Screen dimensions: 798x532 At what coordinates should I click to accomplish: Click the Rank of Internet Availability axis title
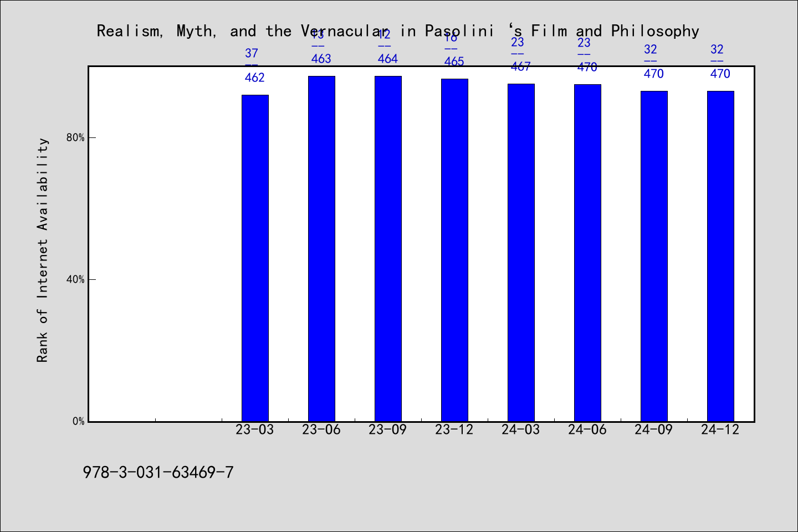point(43,250)
